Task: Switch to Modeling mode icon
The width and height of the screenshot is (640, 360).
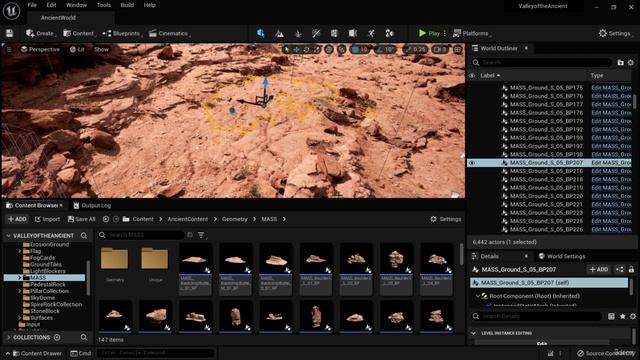Action: click(x=334, y=33)
